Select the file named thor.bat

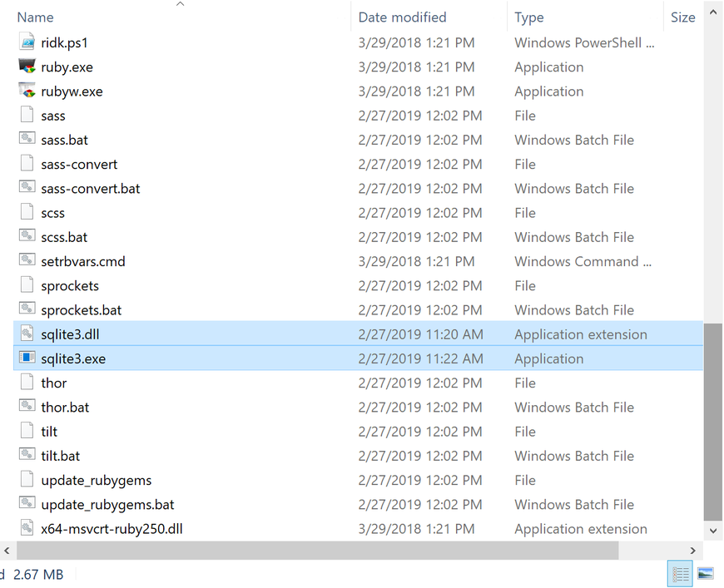tap(65, 407)
